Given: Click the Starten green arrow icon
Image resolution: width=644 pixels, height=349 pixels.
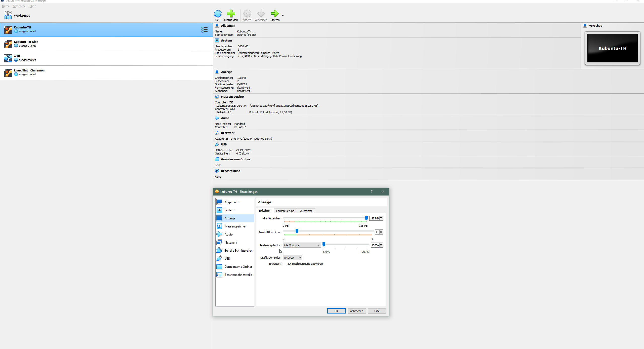Looking at the screenshot, I should pyautogui.click(x=275, y=14).
